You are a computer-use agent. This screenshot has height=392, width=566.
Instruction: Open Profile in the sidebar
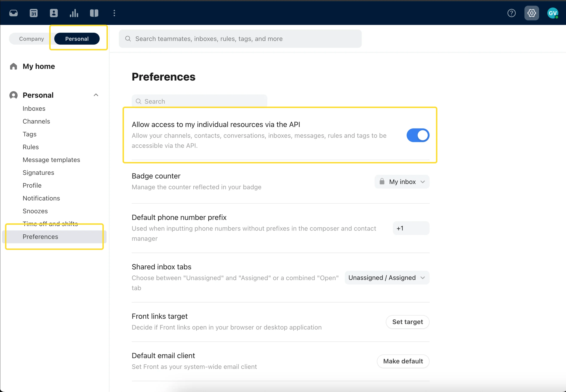[32, 185]
